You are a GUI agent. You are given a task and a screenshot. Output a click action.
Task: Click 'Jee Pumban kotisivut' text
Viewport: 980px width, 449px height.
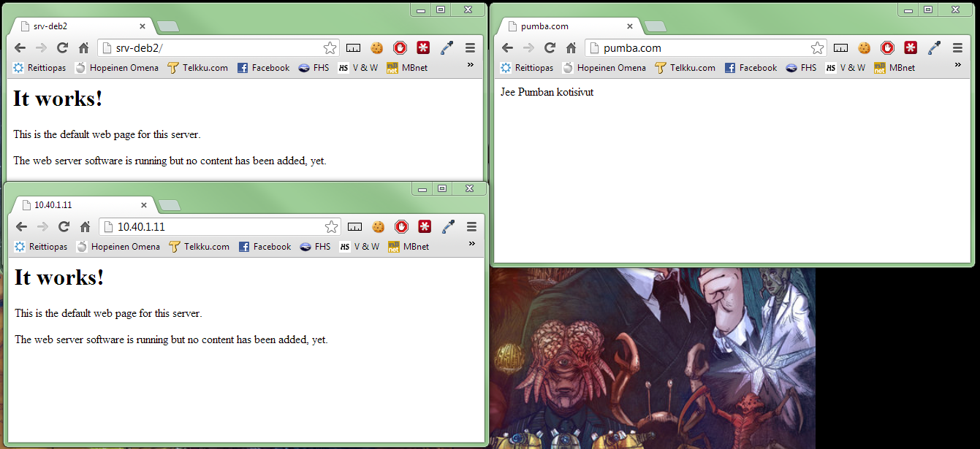(x=547, y=93)
